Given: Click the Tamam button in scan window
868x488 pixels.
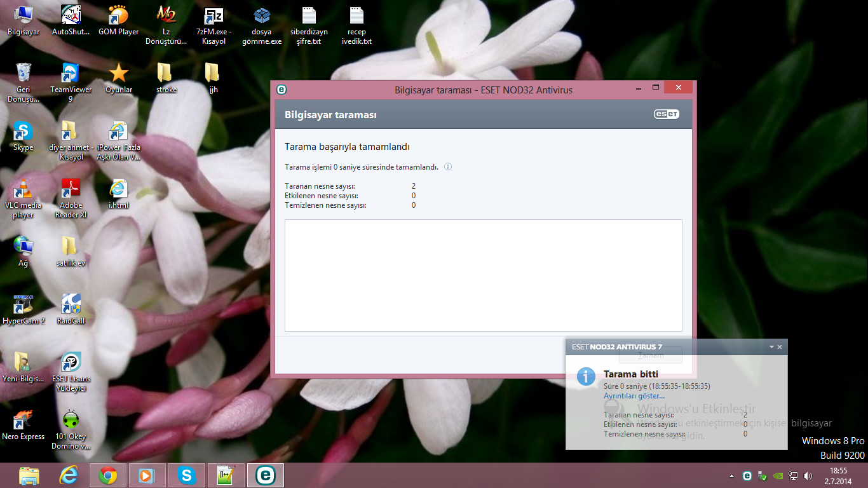Looking at the screenshot, I should (651, 355).
